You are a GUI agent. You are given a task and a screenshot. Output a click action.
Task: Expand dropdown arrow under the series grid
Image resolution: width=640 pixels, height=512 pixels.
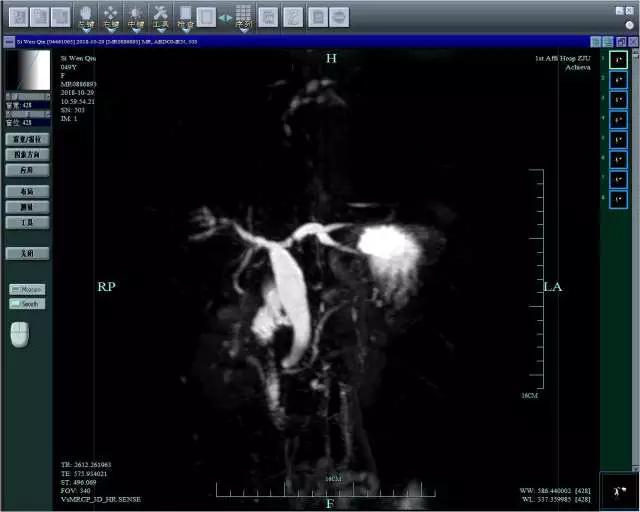point(243,30)
